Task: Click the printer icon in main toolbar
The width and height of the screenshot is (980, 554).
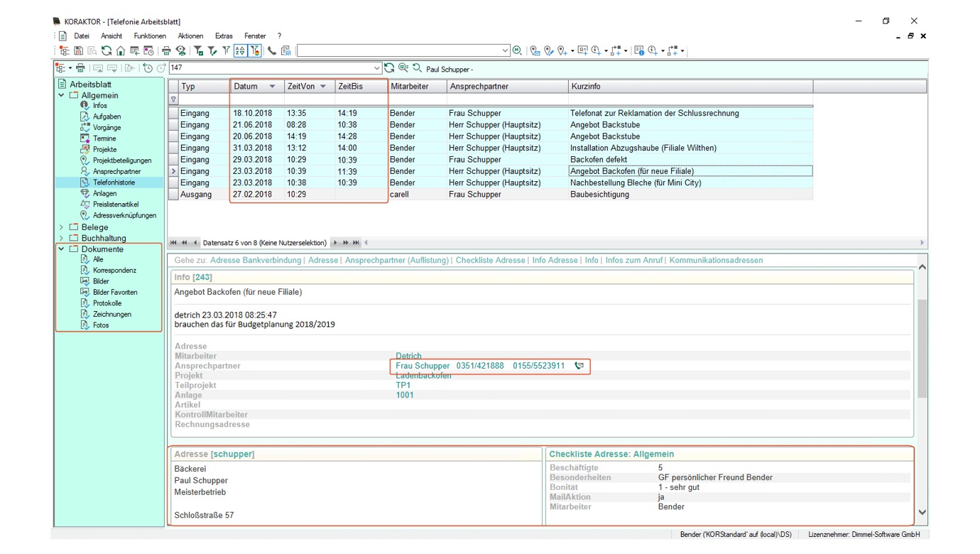Action: [x=166, y=51]
